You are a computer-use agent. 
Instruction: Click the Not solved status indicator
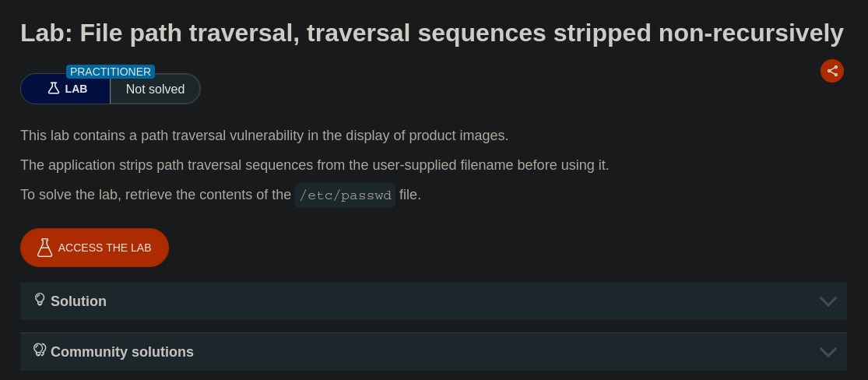[x=155, y=89]
